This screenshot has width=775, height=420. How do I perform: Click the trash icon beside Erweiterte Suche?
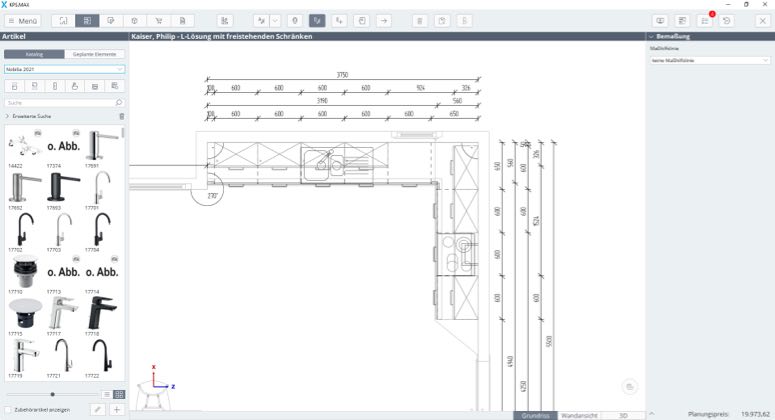[x=122, y=116]
